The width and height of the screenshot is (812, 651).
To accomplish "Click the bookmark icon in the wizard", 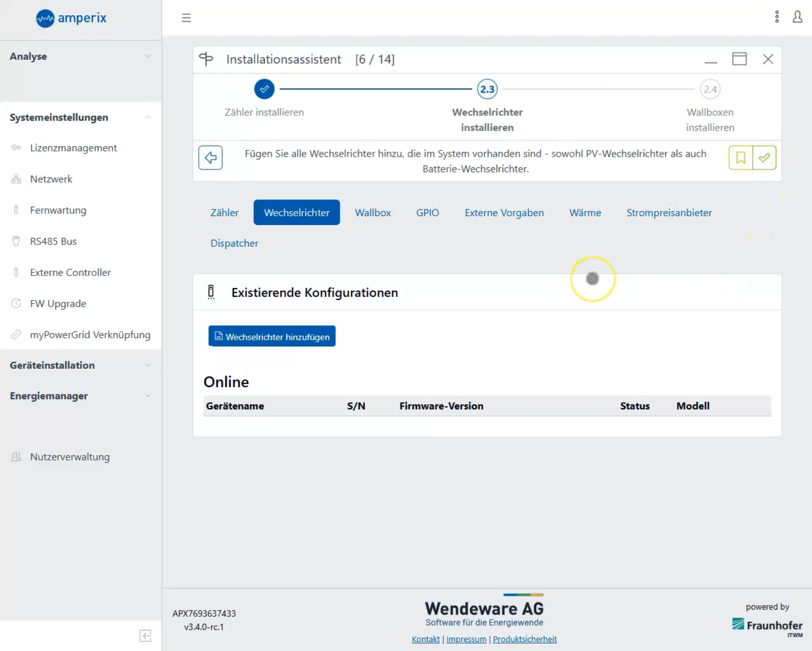I will [741, 158].
